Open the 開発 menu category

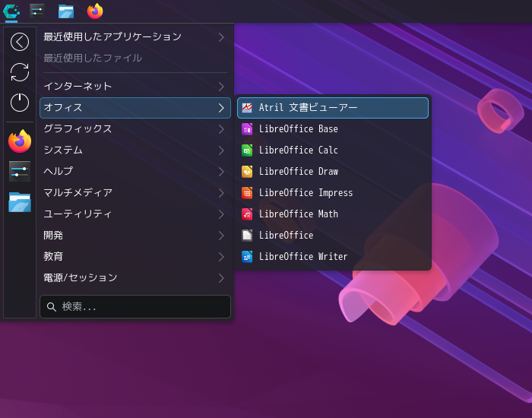(135, 236)
